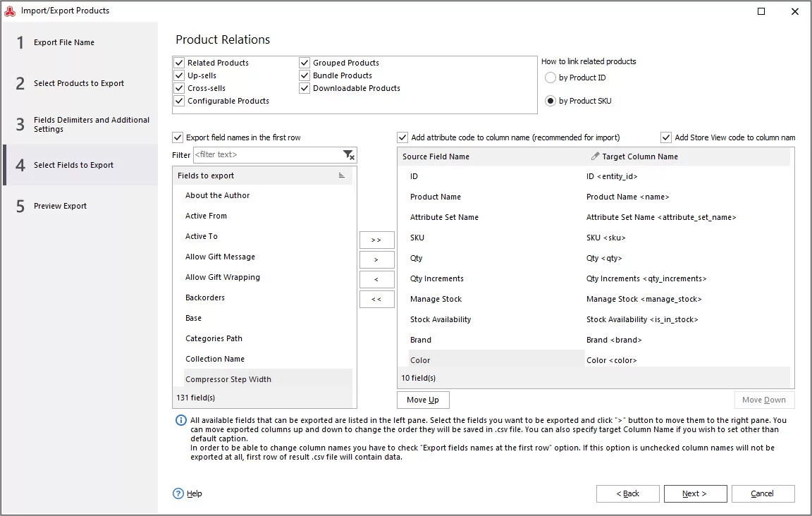This screenshot has width=812, height=516.
Task: Toggle Add Store View code to column name
Action: (666, 137)
